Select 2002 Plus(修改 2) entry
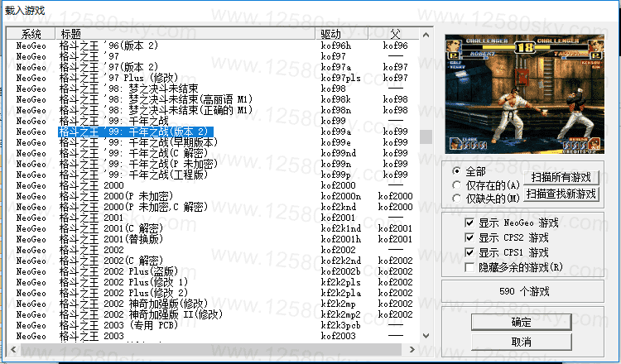Screen dimensions: 621x364 click(212, 293)
